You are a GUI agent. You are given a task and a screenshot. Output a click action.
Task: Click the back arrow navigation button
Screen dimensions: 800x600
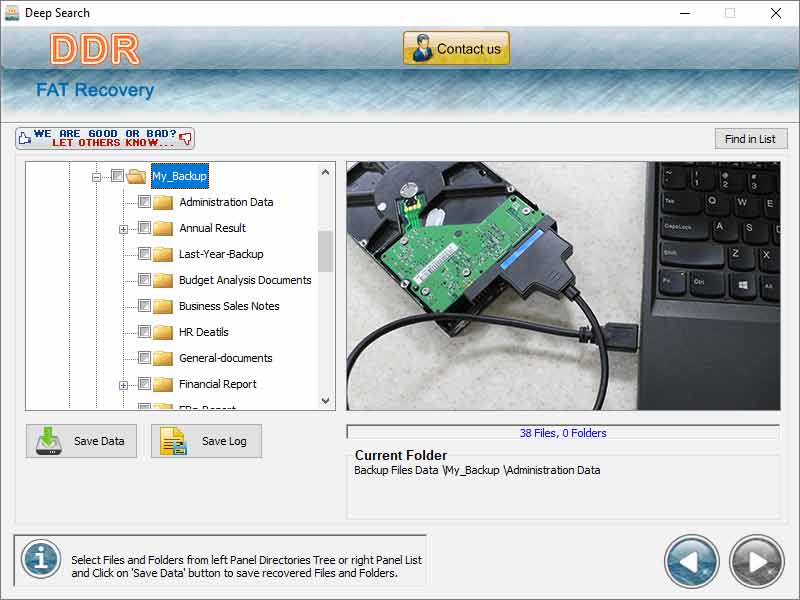pyautogui.click(x=692, y=561)
